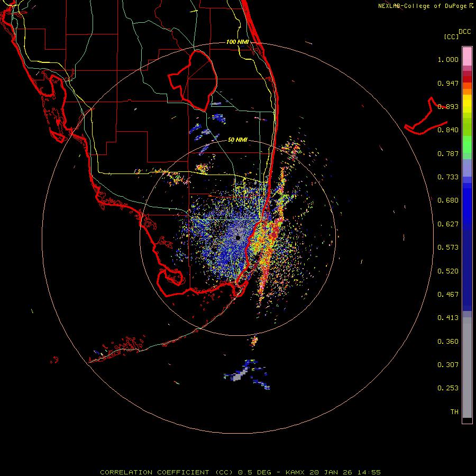Pick the pink swatch beside 1.000

click(467, 57)
